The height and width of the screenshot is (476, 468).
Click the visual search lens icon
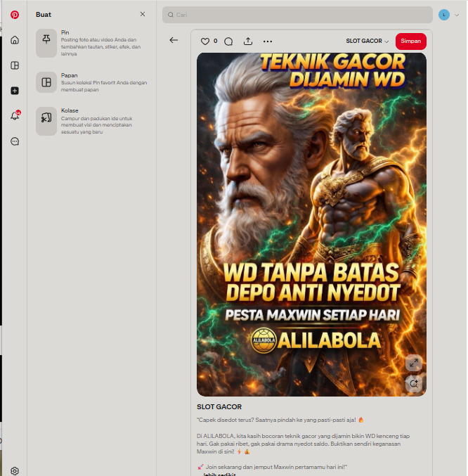414,384
